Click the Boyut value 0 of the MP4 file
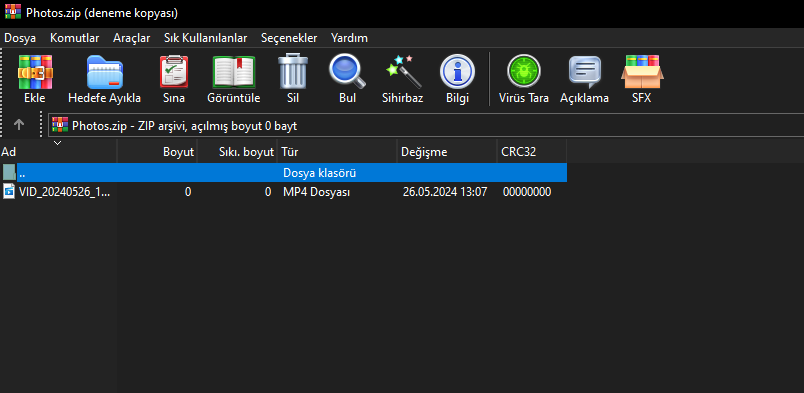Viewport: 804px width, 393px height. [188, 192]
